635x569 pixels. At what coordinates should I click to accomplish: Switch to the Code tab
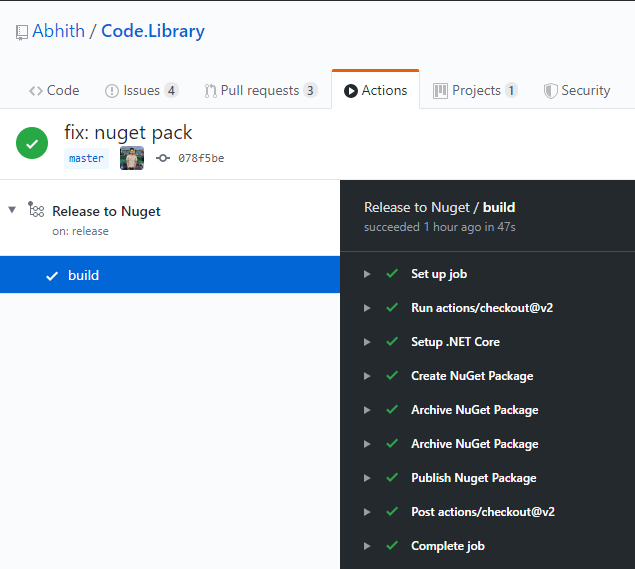54,90
